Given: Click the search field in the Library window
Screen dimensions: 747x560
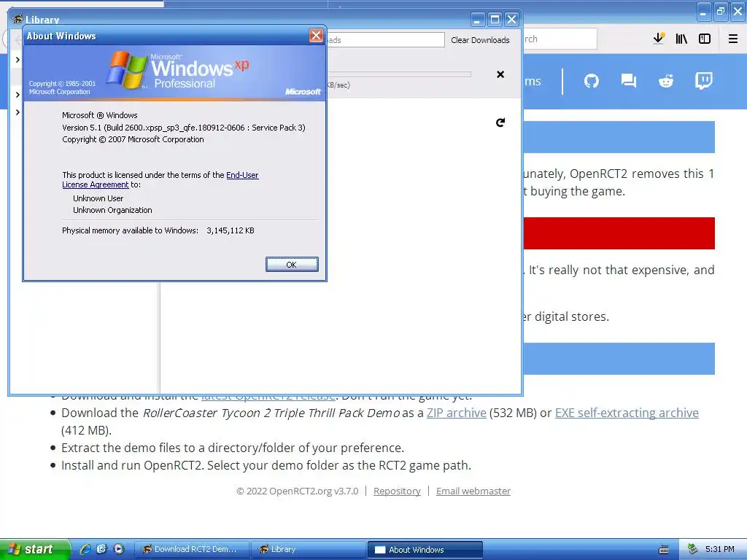Looking at the screenshot, I should (x=385, y=40).
